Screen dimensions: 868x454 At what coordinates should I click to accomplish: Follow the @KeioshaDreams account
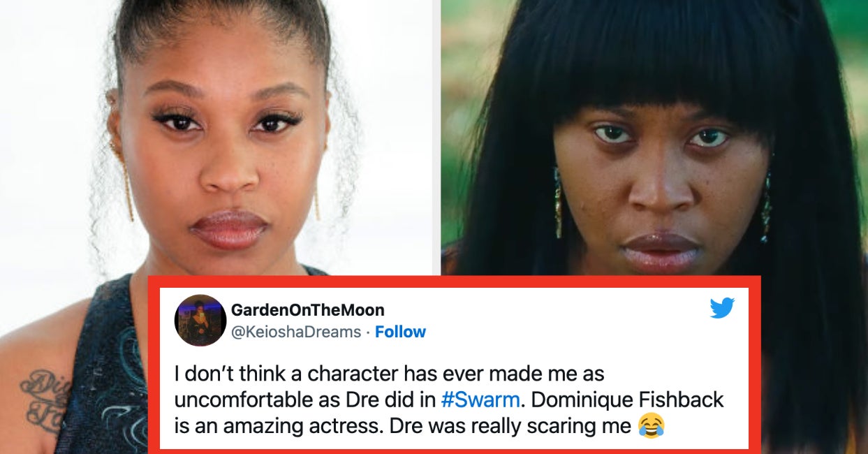pos(400,332)
